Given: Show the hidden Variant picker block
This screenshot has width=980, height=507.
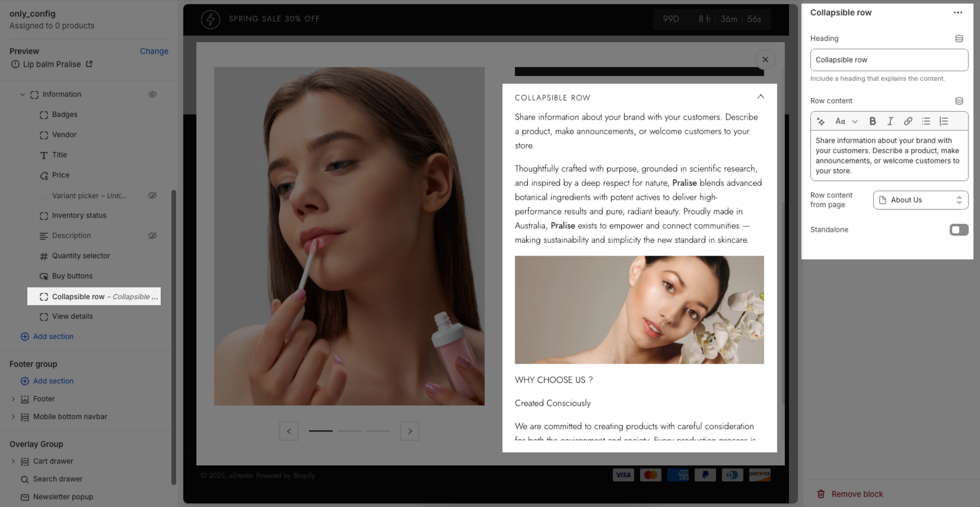Looking at the screenshot, I should point(153,196).
